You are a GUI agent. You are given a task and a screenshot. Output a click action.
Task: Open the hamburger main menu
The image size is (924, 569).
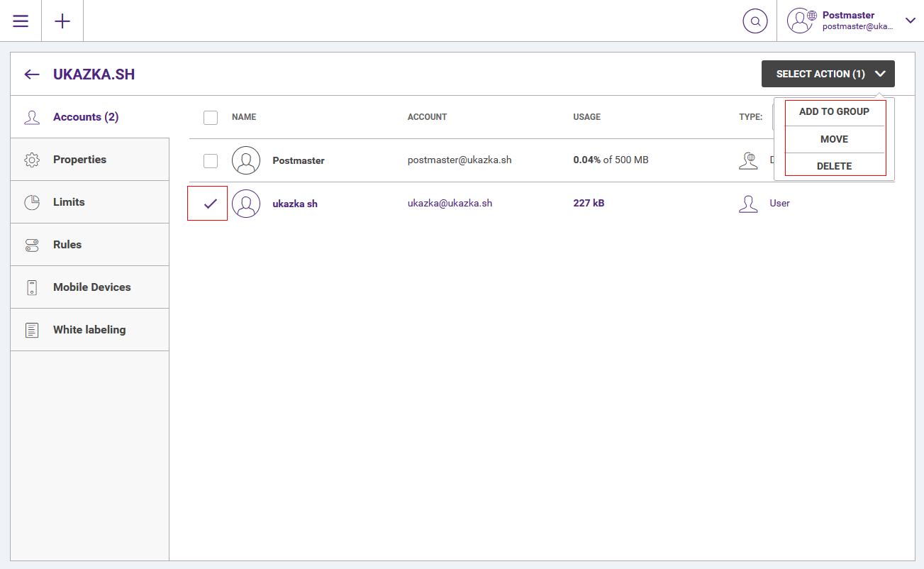[21, 21]
